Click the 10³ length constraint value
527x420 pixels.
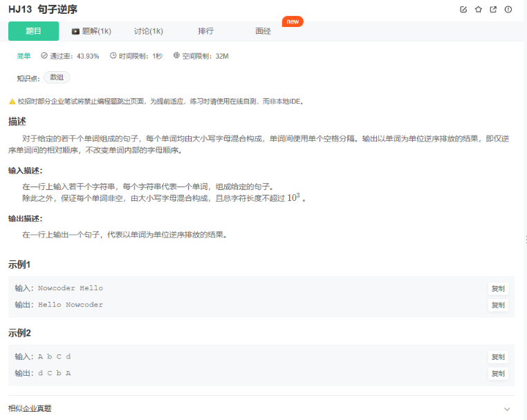(293, 198)
